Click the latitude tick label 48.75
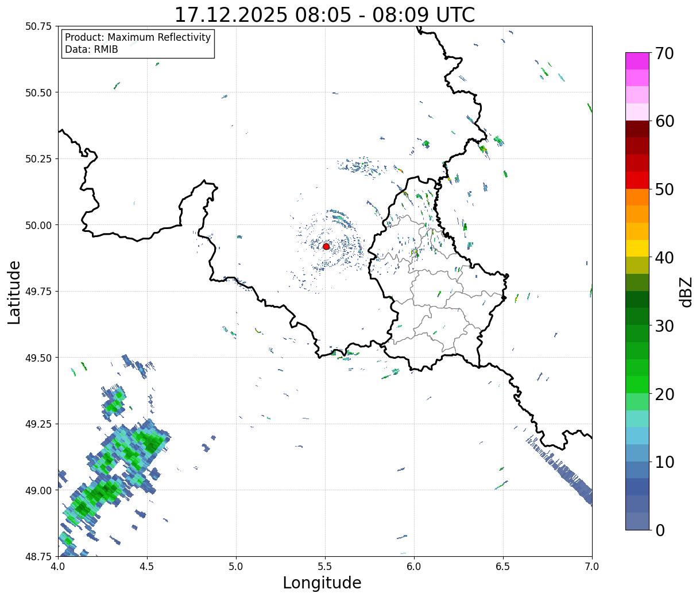The height and width of the screenshot is (597, 700). point(39,556)
